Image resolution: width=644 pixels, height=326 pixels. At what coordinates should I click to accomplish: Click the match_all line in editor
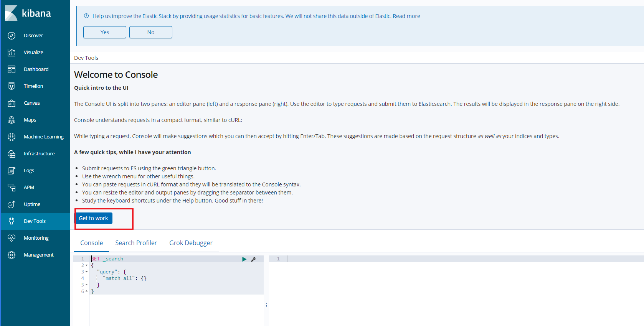177,278
